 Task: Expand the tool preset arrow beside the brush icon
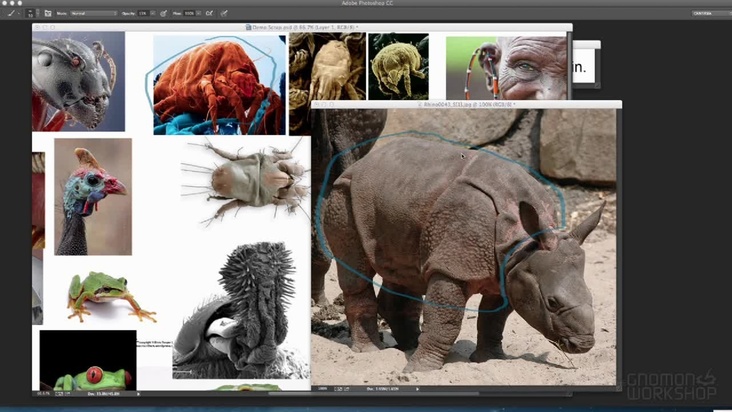[x=18, y=14]
